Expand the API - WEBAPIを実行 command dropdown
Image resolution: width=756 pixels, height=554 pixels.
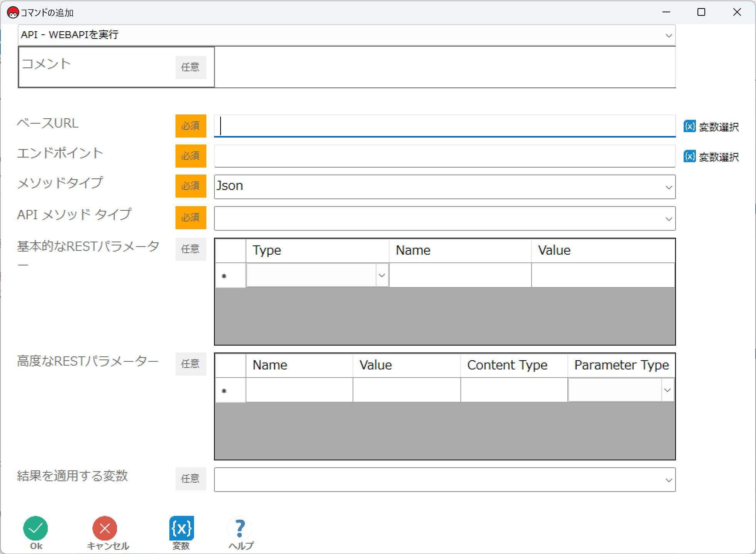(669, 35)
